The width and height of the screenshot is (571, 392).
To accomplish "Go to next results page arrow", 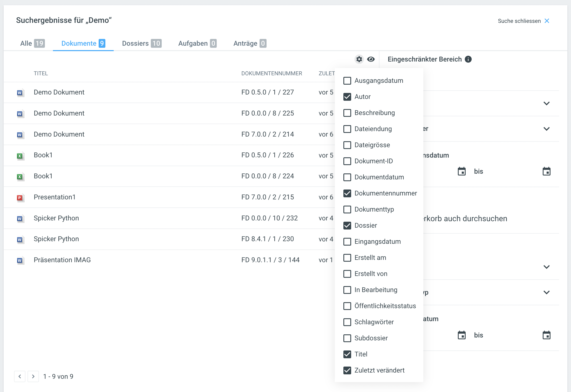I will (x=33, y=376).
